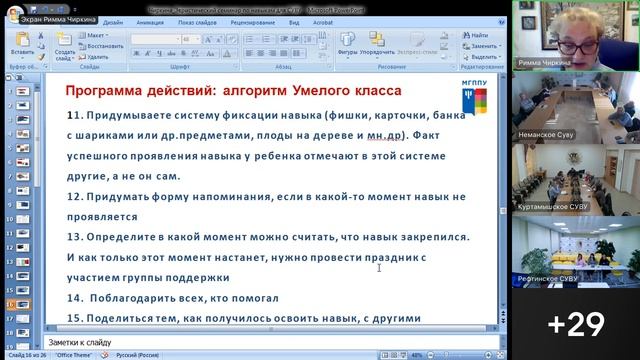640x360 pixels.
Task: Click the bulleted list icon
Action: tap(249, 39)
